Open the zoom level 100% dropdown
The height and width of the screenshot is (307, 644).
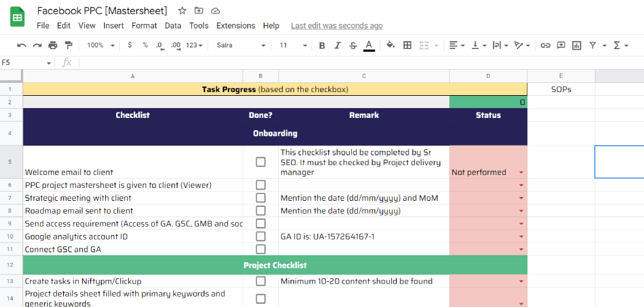pos(101,45)
